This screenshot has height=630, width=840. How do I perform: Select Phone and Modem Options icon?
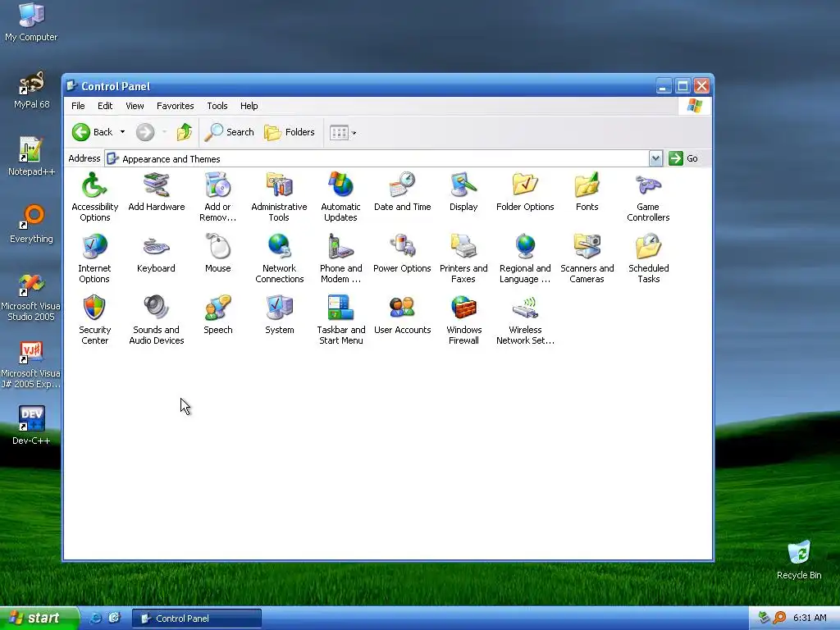(x=340, y=258)
